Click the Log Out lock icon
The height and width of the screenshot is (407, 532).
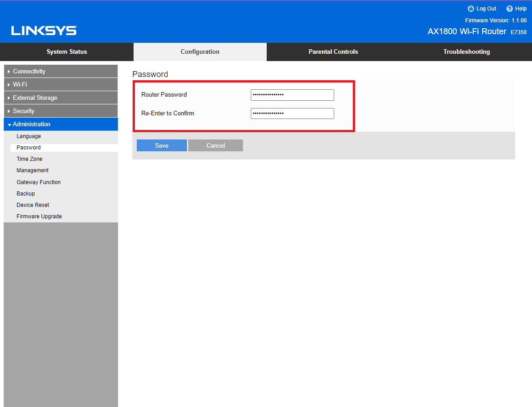click(x=470, y=9)
